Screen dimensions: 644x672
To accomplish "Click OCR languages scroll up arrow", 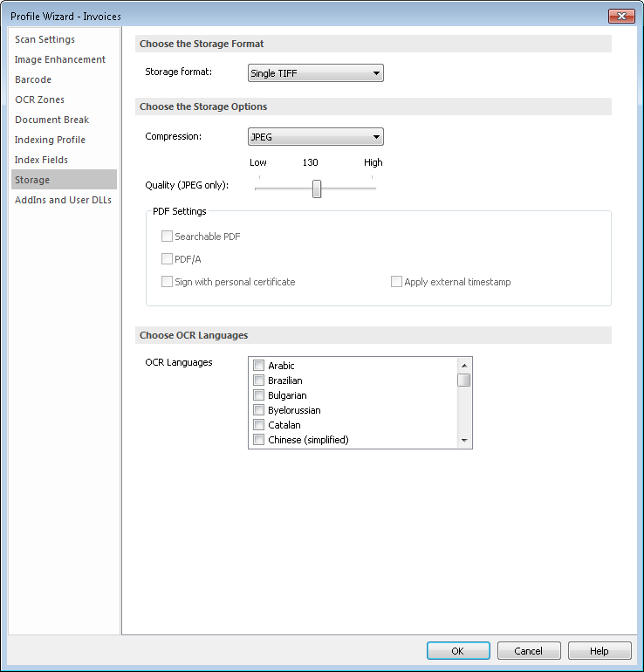I will [x=464, y=366].
